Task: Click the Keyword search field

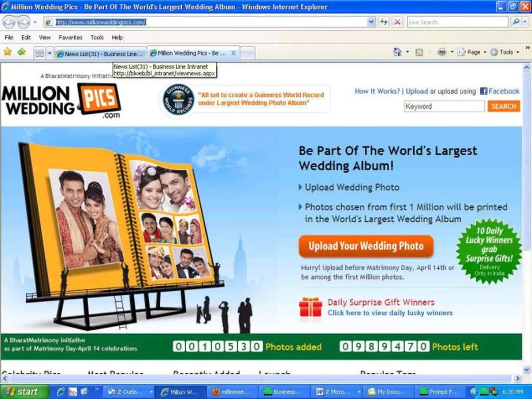Action: 444,107
